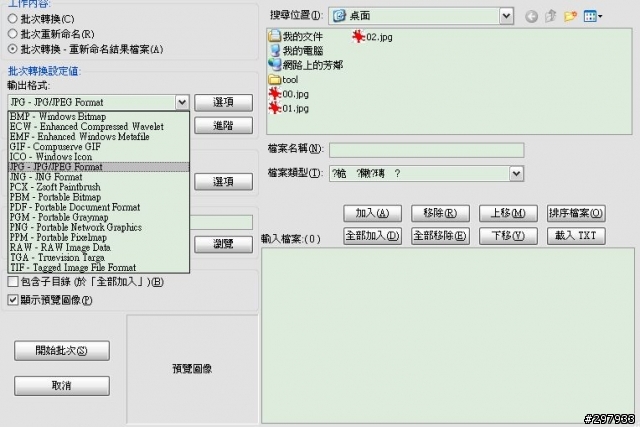The image size is (640, 427).
Task: Choose ICO - Windows Icon format
Action: [99, 157]
